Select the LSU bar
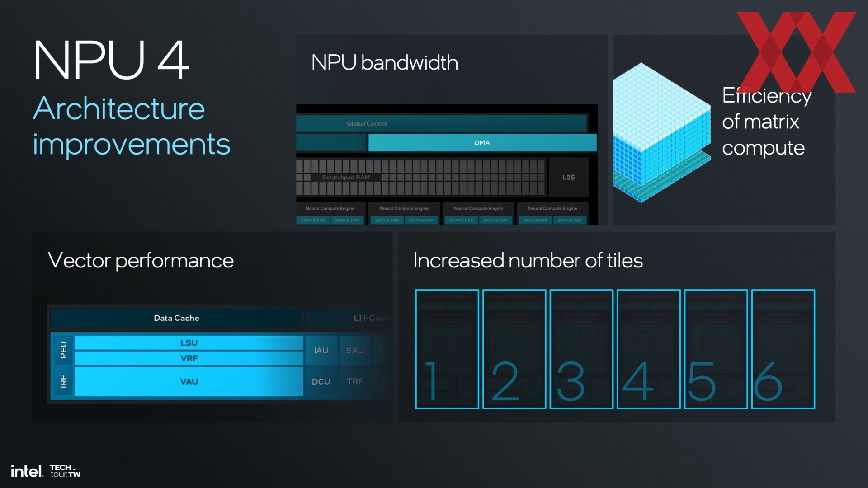This screenshot has width=868, height=488. click(189, 343)
